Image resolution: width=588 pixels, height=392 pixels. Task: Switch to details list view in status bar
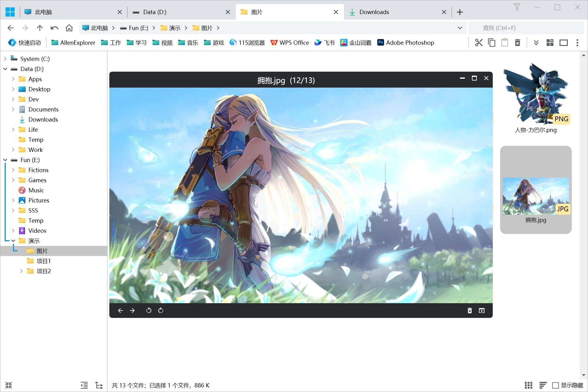(x=543, y=385)
